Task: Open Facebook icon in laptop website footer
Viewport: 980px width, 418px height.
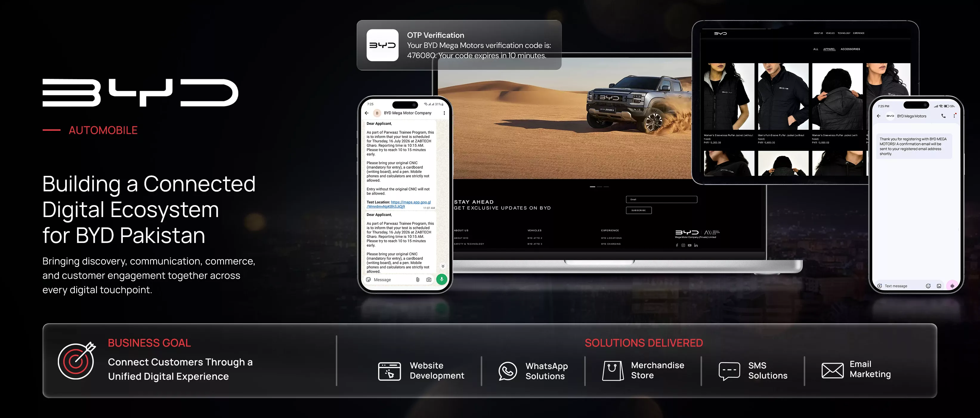Action: pyautogui.click(x=677, y=245)
